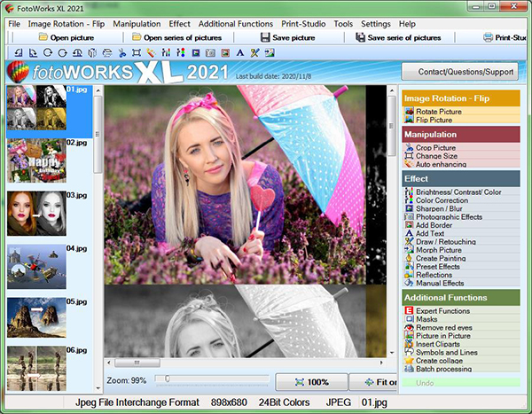532x414 pixels.
Task: Open the Additional Functions menu
Action: (x=236, y=24)
